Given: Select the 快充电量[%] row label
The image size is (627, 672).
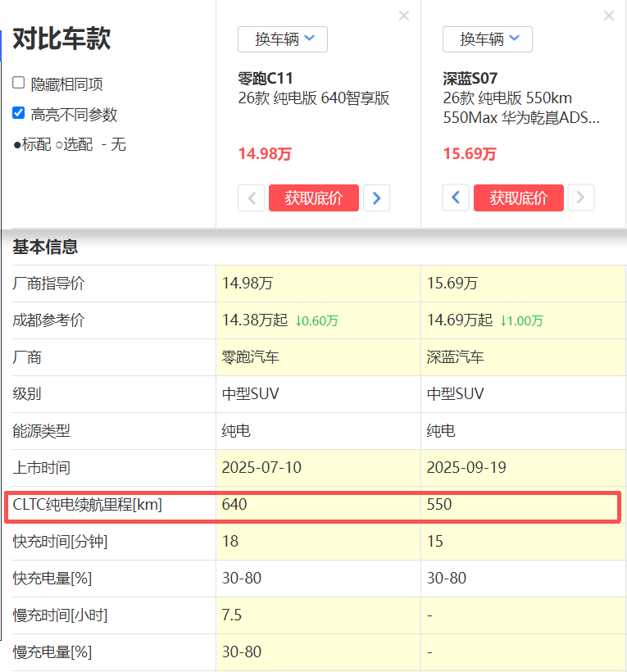Looking at the screenshot, I should (52, 578).
